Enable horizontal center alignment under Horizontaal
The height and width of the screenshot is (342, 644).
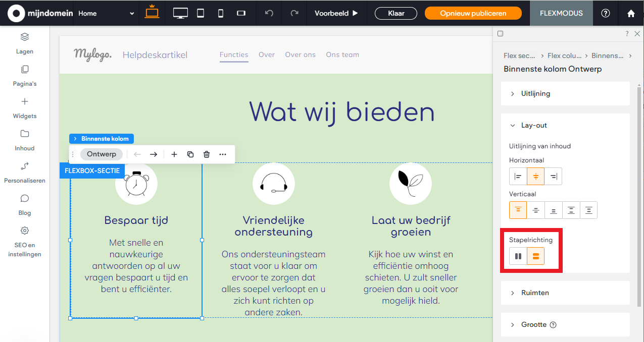pyautogui.click(x=535, y=176)
